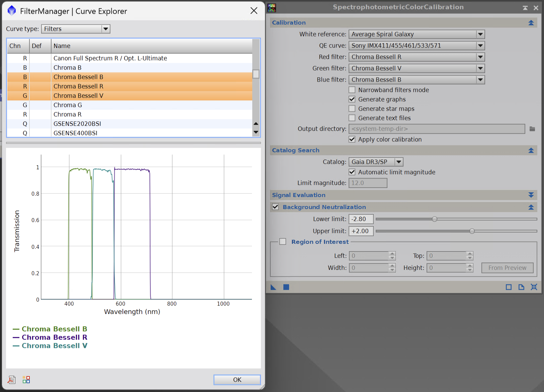Click the FilterManager logo icon in title bar
The width and height of the screenshot is (544, 392).
click(x=12, y=11)
